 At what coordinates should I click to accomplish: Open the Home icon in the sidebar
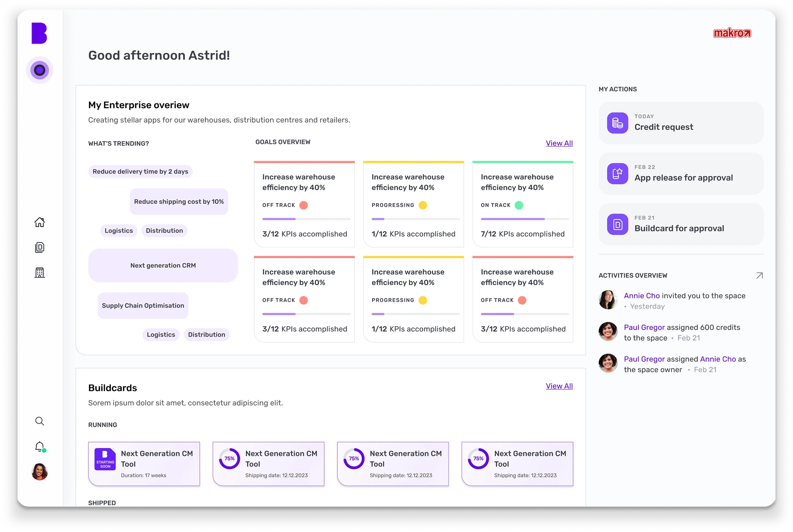pos(40,222)
